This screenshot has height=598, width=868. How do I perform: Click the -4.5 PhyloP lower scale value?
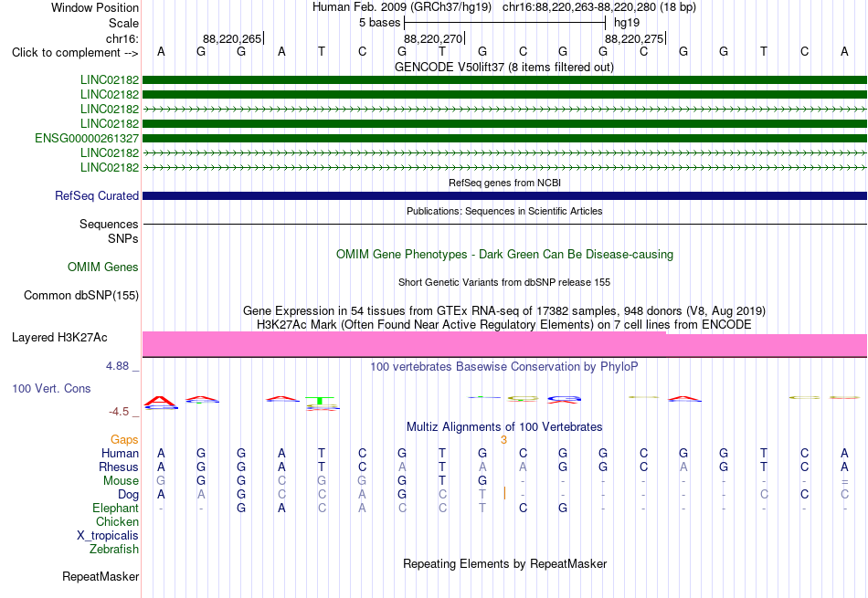pyautogui.click(x=119, y=412)
